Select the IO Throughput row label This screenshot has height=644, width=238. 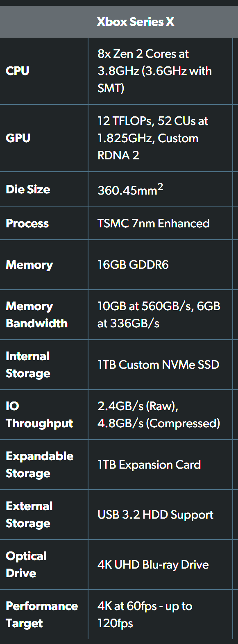39,415
